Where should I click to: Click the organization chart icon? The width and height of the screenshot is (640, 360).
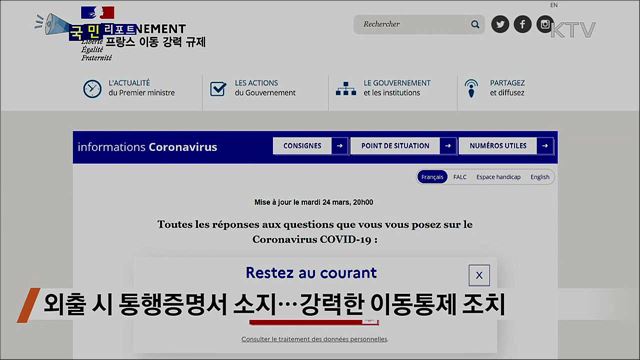tap(346, 89)
